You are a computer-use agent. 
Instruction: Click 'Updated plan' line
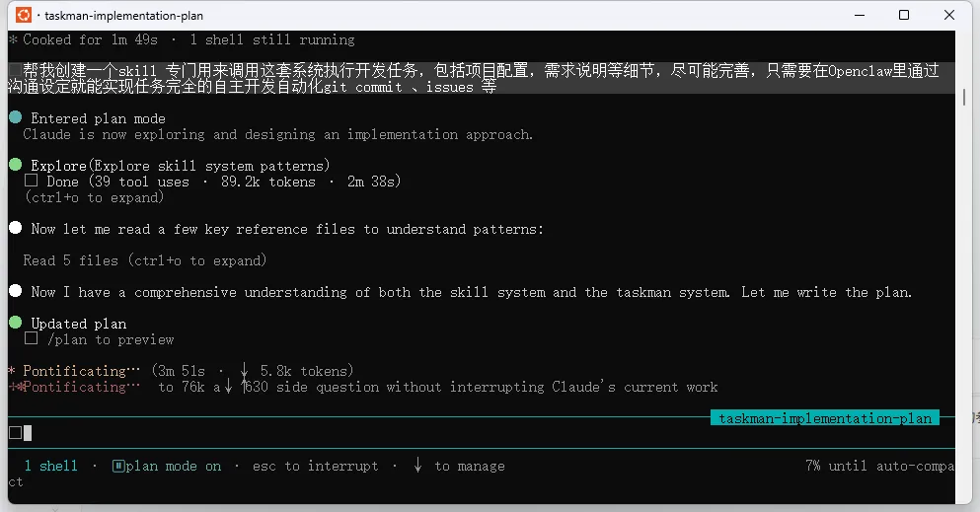[x=79, y=324]
